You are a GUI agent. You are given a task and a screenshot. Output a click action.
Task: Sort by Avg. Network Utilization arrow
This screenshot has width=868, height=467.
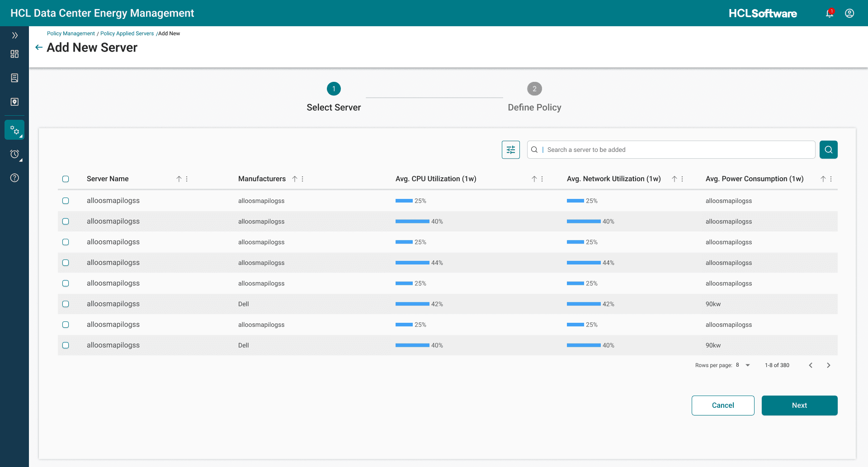pos(675,179)
